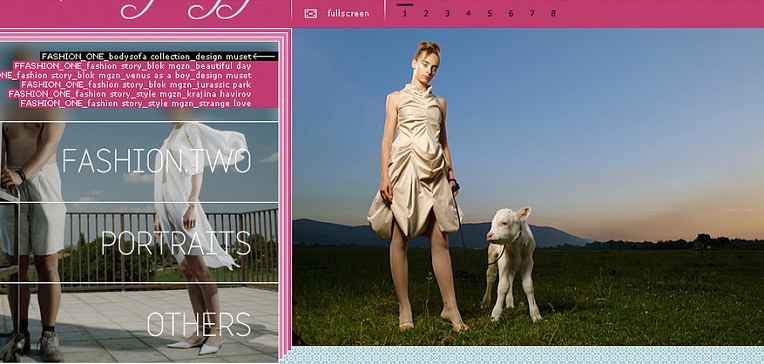Select the strange love fashion story
The image size is (764, 364).
coord(135,103)
